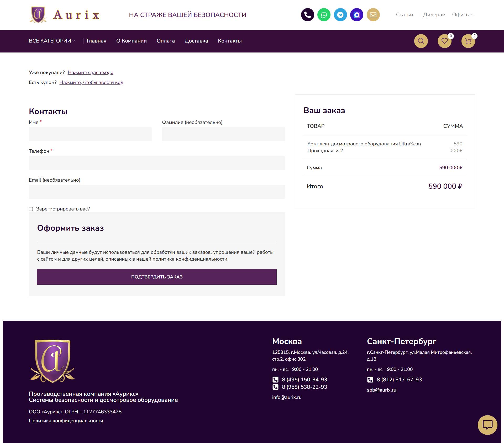The image size is (504, 443).
Task: Click the 'Санкт-Петербург' office heading
Action: tap(402, 341)
